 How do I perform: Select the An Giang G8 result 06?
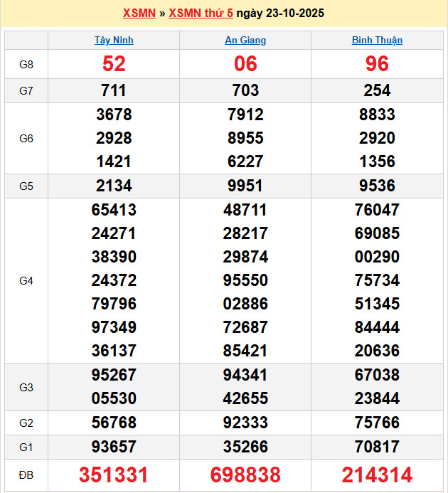pyautogui.click(x=245, y=64)
